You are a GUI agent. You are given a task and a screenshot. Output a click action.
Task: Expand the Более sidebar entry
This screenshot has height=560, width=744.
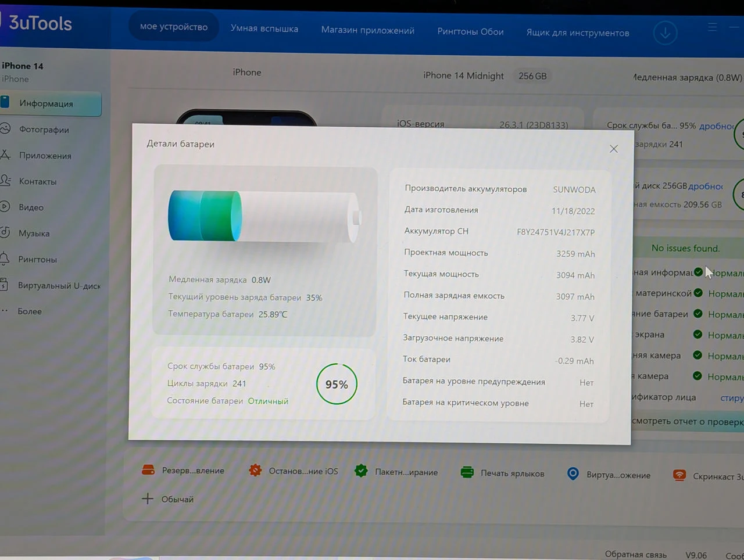(x=29, y=311)
